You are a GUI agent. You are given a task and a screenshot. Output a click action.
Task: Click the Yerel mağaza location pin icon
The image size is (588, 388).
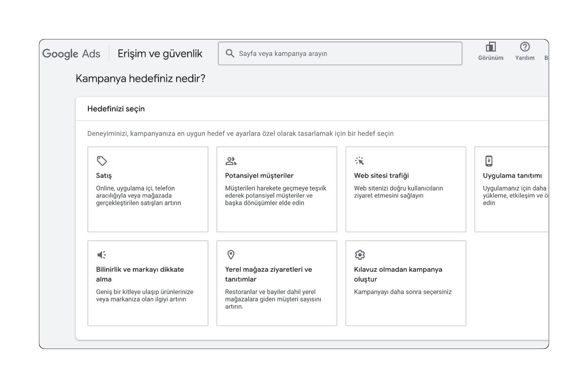231,254
